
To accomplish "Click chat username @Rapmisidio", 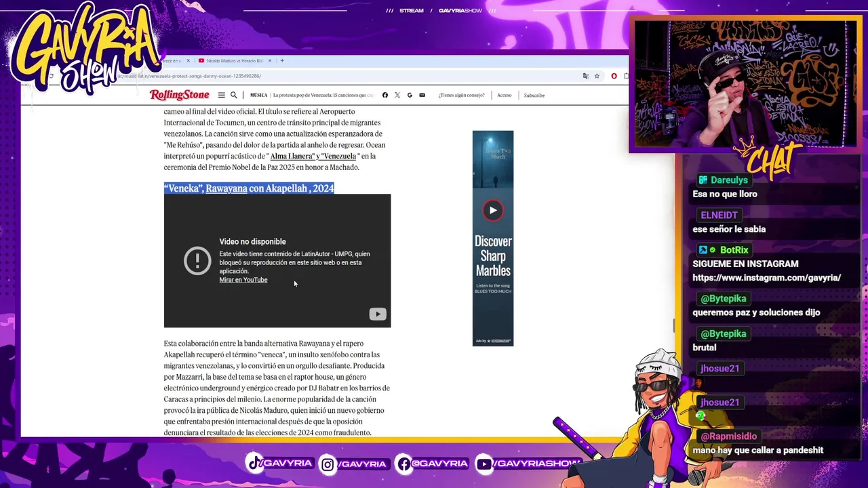I will coord(728,436).
